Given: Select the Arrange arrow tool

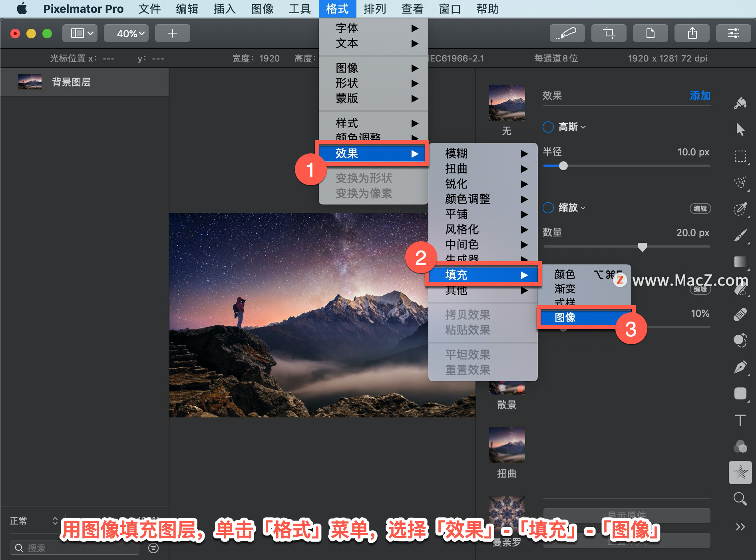Looking at the screenshot, I should click(740, 129).
